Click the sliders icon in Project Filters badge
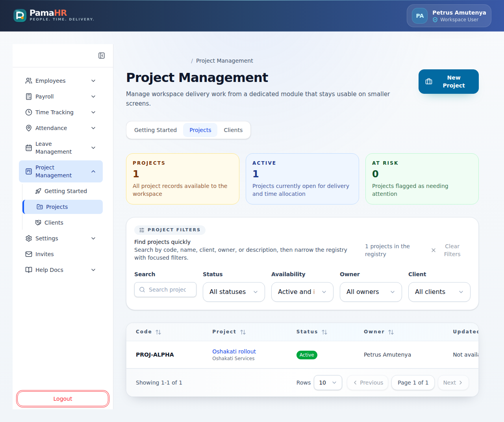504x422 pixels. coord(142,230)
